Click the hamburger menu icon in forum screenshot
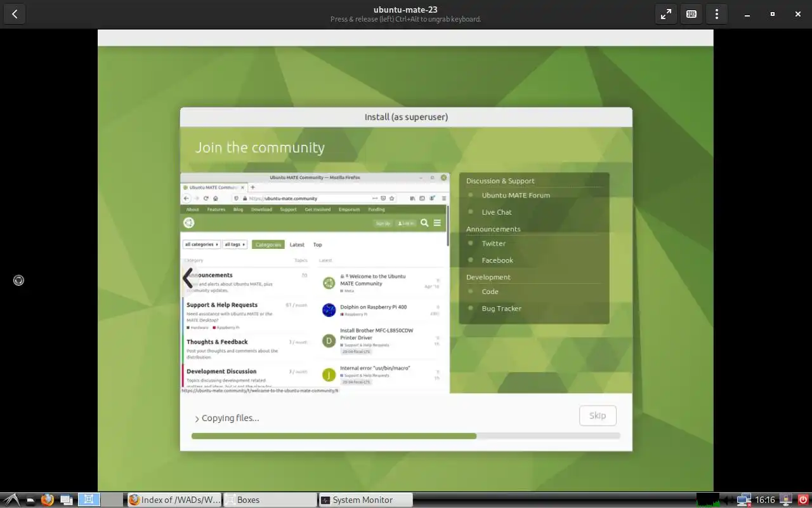Image resolution: width=812 pixels, height=508 pixels. click(x=437, y=223)
